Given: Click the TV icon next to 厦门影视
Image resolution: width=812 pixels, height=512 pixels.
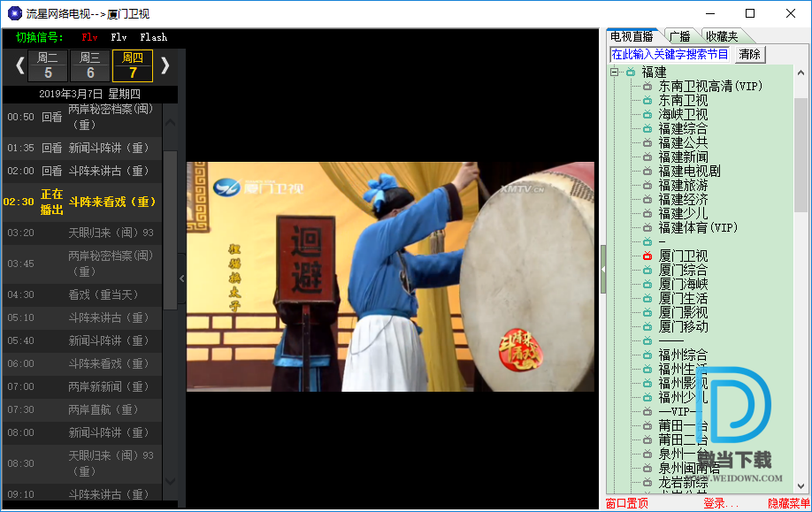Looking at the screenshot, I should tap(647, 313).
